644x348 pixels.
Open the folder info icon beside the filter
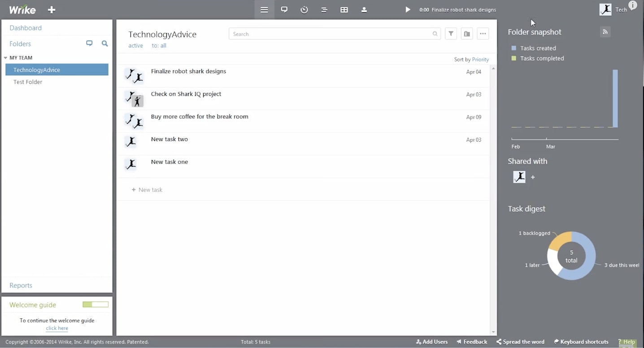point(466,34)
